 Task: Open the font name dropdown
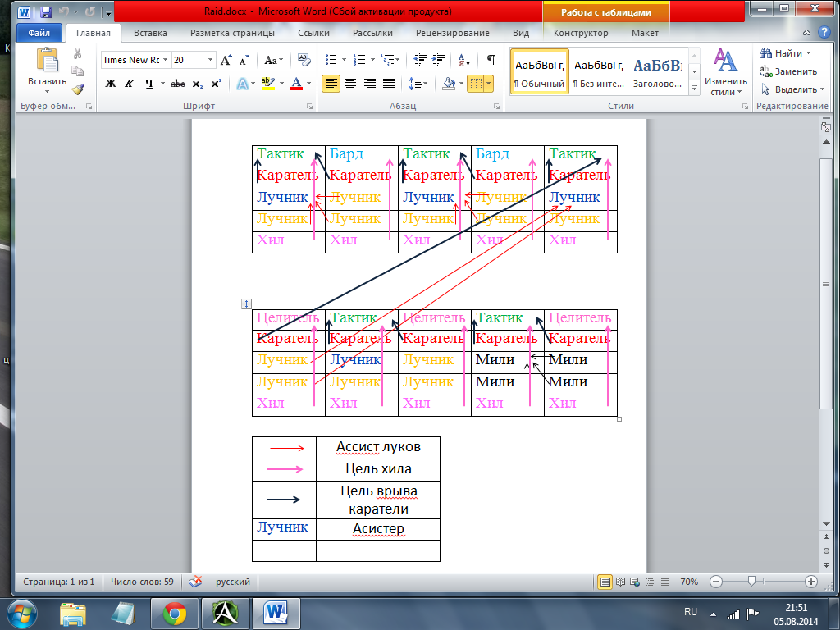[166, 60]
